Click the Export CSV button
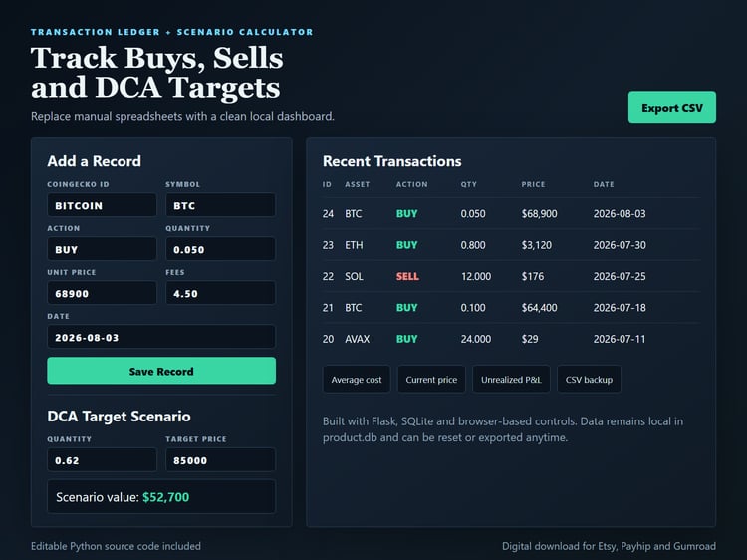The image size is (747, 560). [671, 107]
